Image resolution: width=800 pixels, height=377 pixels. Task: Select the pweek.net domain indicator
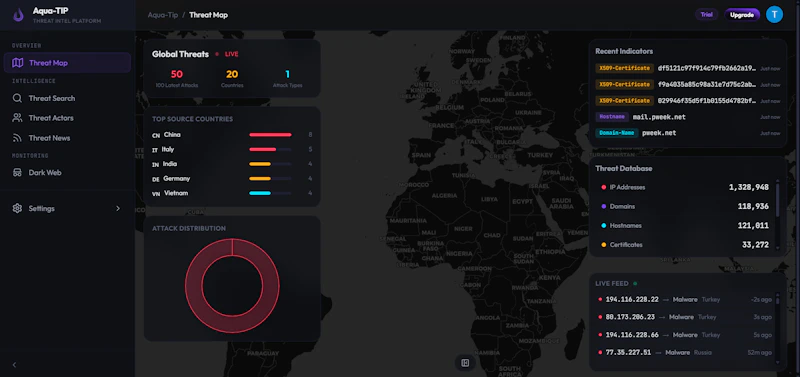coord(659,133)
